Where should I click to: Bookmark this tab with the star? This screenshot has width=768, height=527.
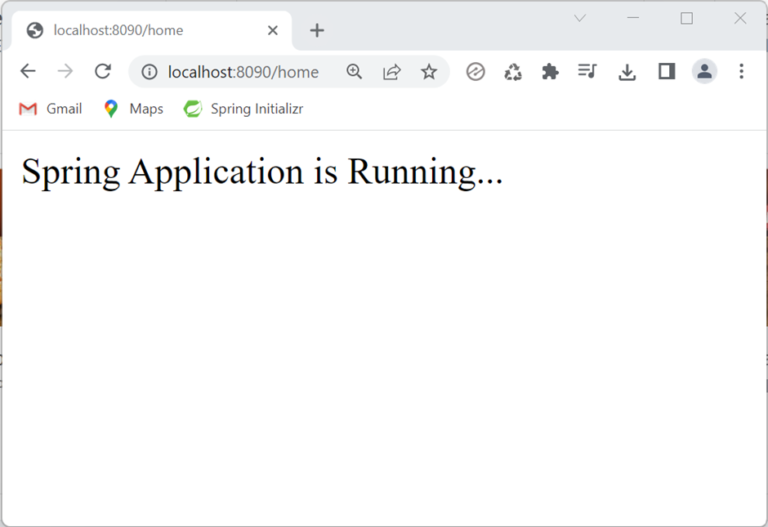429,72
